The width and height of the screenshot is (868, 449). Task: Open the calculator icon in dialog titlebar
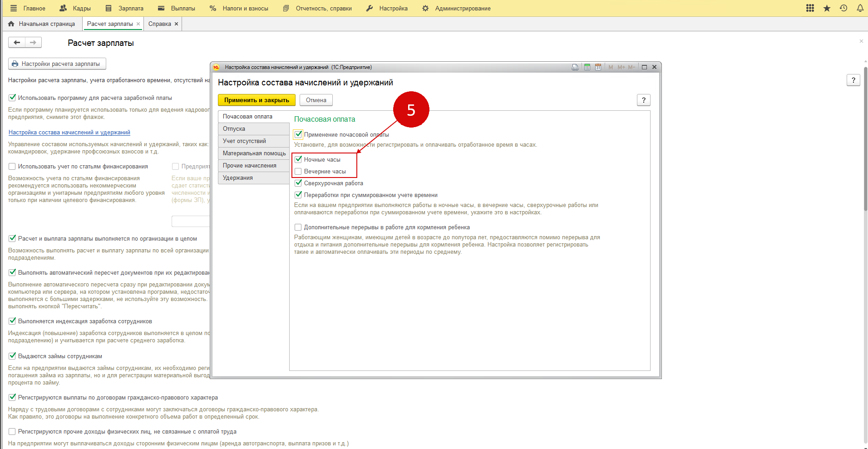(587, 67)
